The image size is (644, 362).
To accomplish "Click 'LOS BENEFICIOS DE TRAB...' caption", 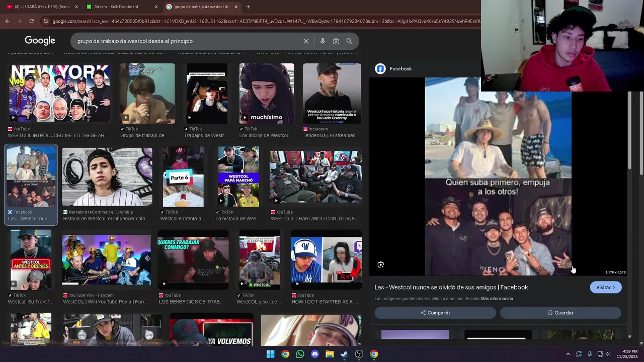I will [x=191, y=302].
